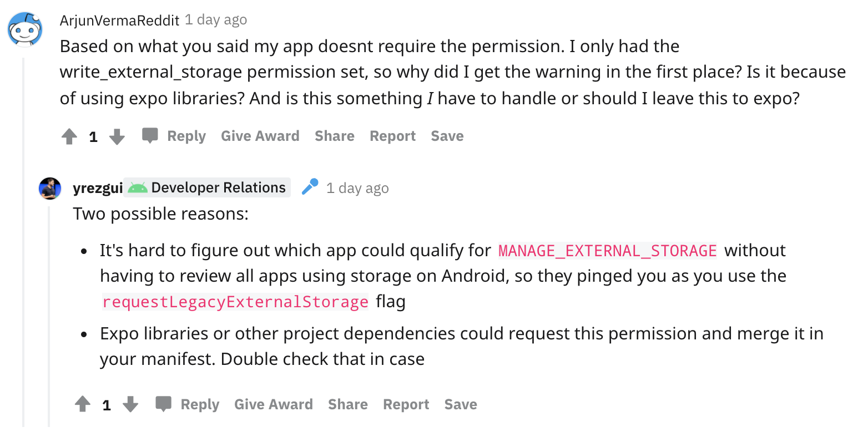The image size is (868, 437).
Task: Click the speech bubble icon on yrezgui's reply
Action: click(164, 404)
